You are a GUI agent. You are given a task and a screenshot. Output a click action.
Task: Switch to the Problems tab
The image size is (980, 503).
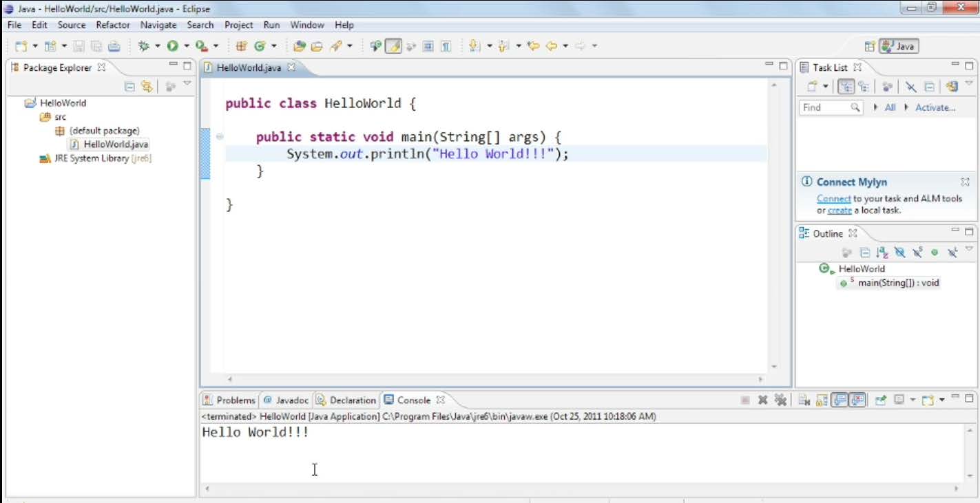[x=229, y=400]
